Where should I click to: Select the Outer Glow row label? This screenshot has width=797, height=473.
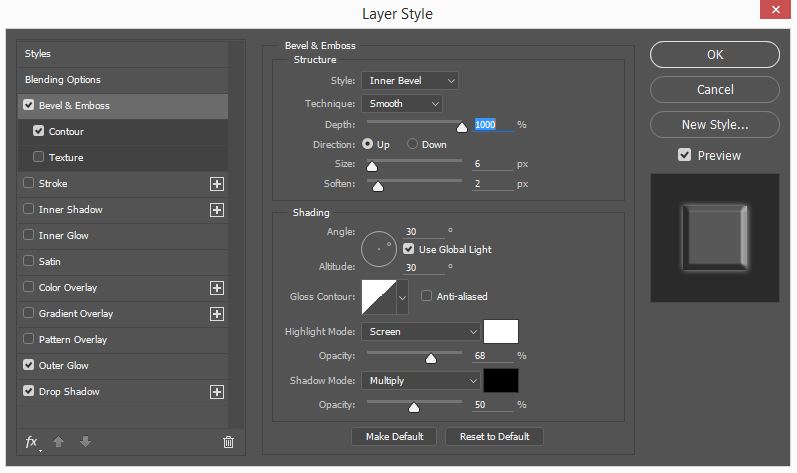(x=64, y=365)
